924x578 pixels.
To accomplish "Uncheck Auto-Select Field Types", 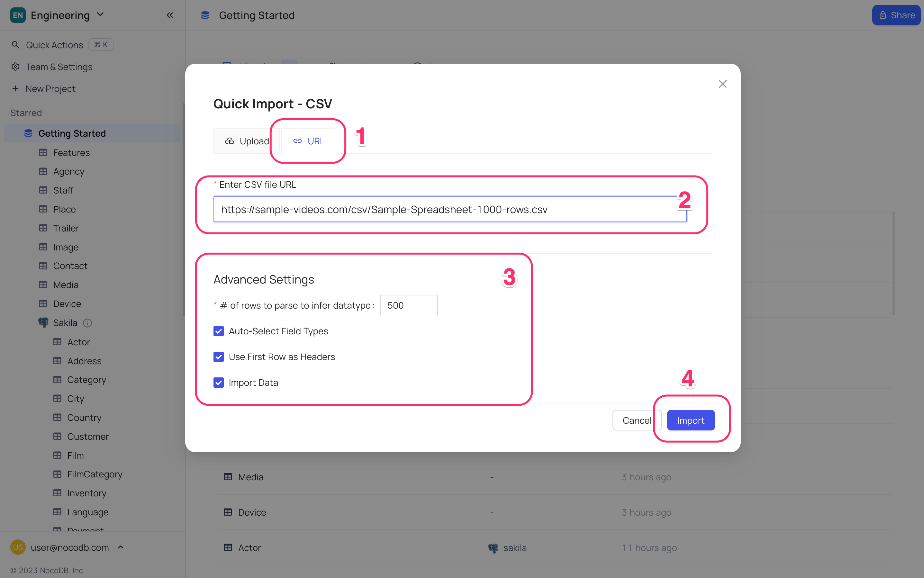I will tap(218, 331).
